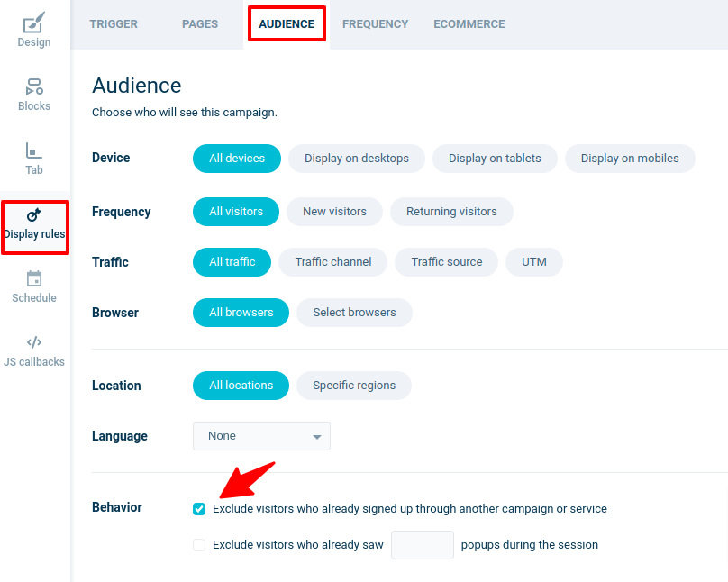Select All traffic option
Screen dimensions: 728x582
(232, 262)
